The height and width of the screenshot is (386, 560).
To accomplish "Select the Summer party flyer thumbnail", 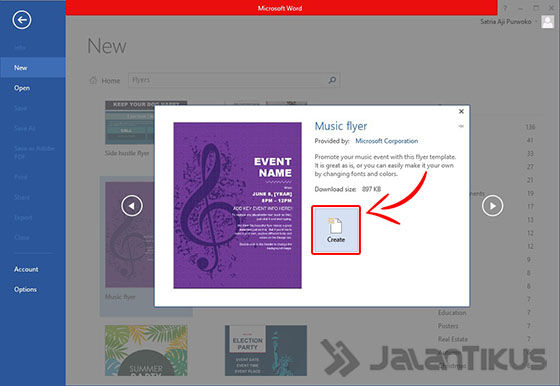I will 146,350.
